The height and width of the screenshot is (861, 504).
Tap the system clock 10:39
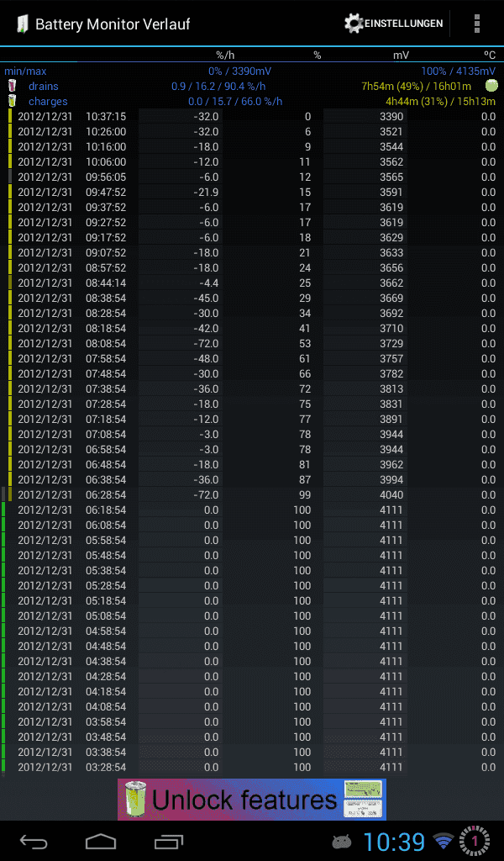(394, 841)
